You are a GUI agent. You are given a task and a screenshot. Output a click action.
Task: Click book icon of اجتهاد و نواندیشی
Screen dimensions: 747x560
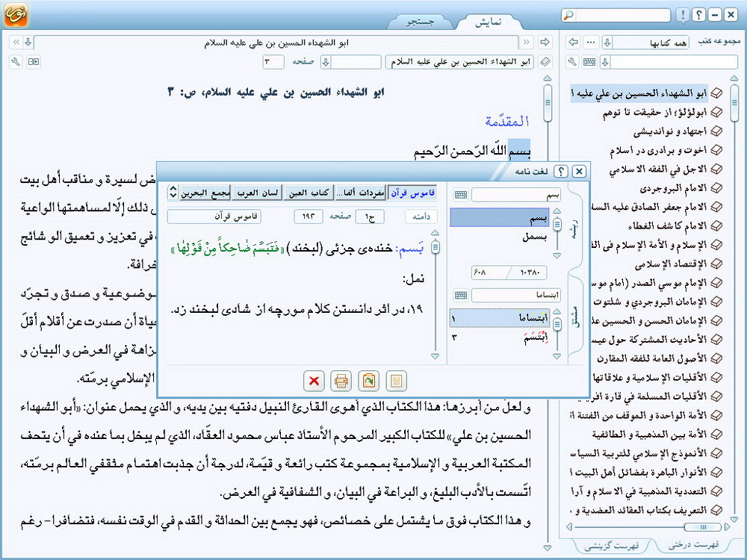pyautogui.click(x=716, y=131)
